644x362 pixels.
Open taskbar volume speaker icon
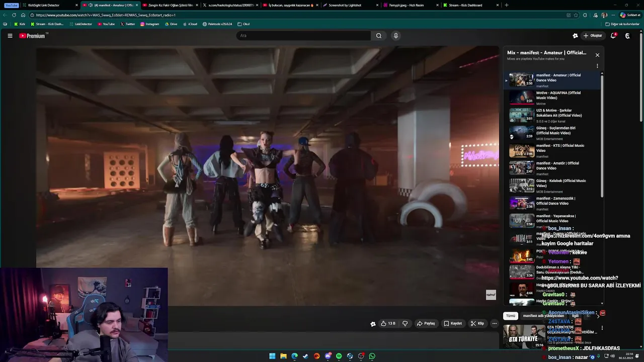[613, 356]
